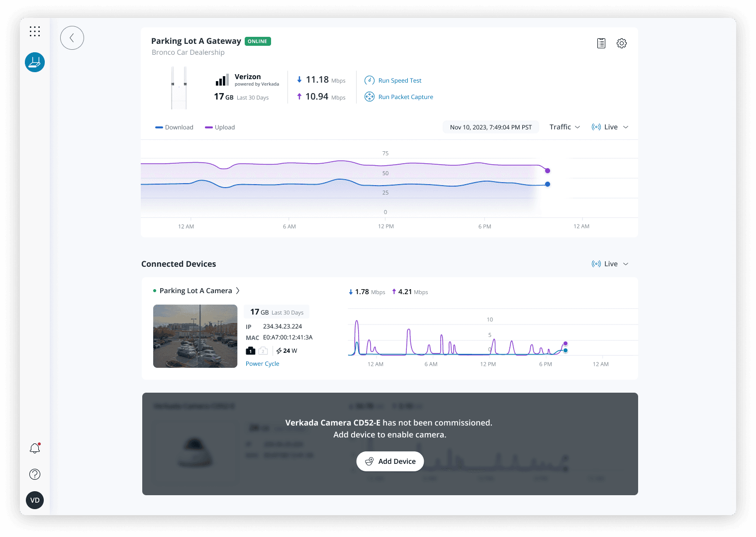Open Connected Devices Live dropdown

[610, 264]
